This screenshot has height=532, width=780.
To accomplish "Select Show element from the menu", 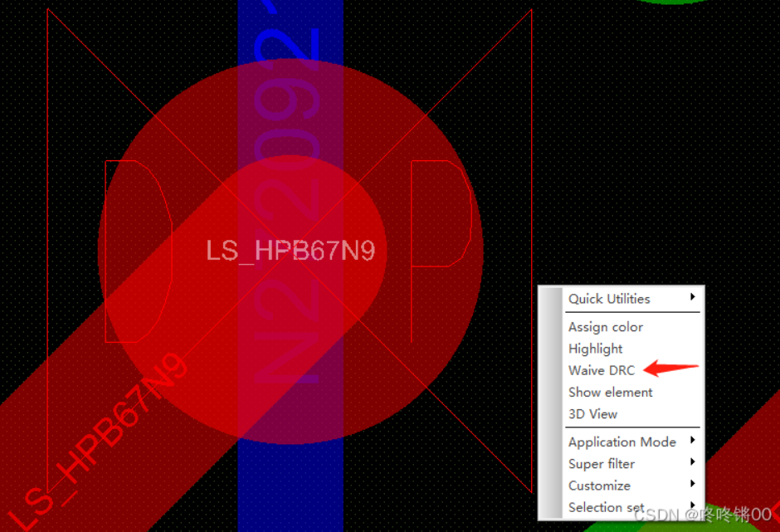I will point(610,392).
